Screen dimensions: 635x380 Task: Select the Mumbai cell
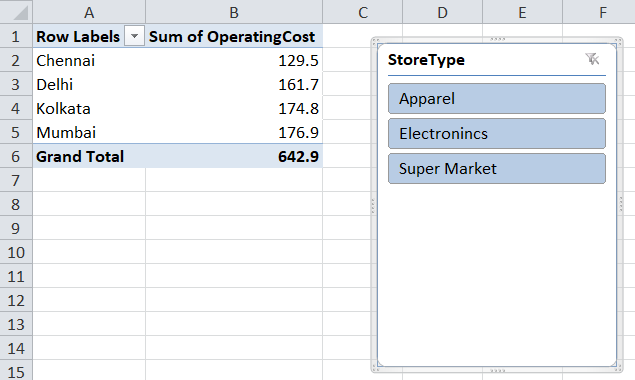pos(89,132)
